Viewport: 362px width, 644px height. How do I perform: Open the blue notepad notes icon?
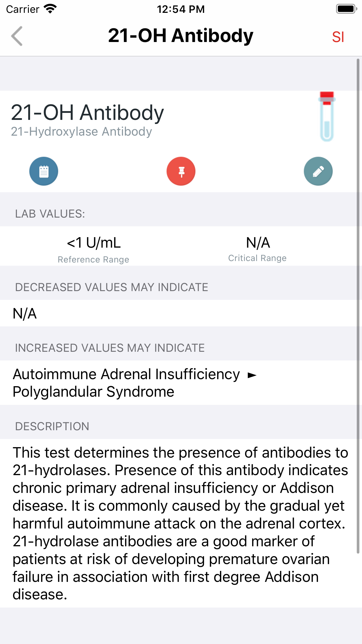pyautogui.click(x=44, y=171)
